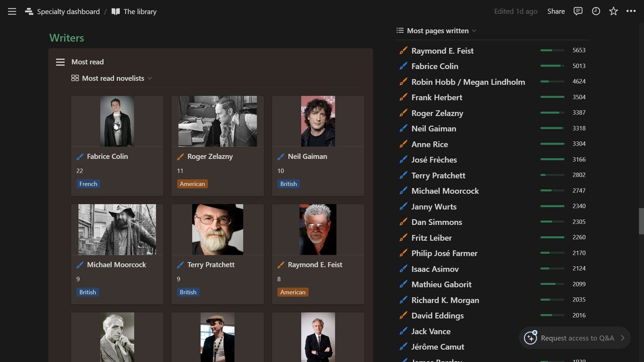Screen dimensions: 644x362
Task: View page history using the clock icon
Action: 596,11
